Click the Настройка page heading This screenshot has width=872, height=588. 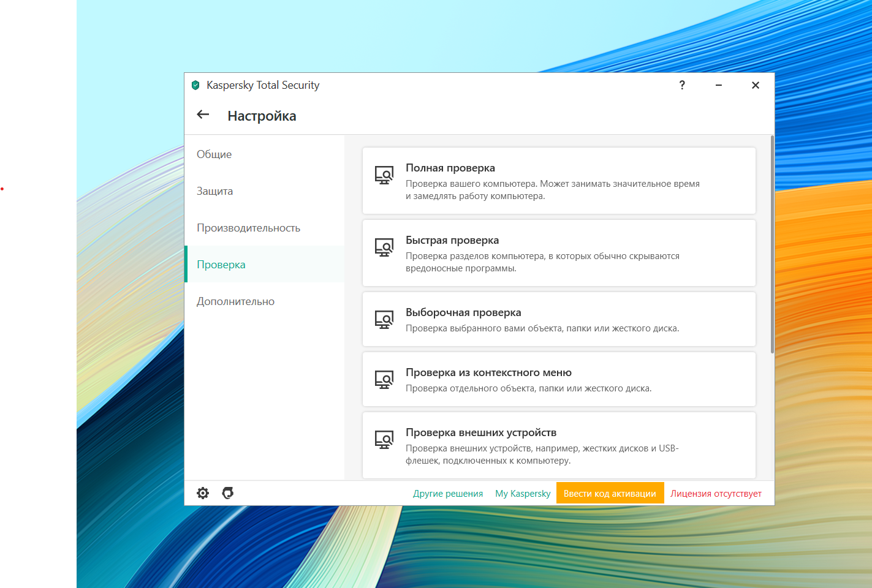tap(262, 116)
